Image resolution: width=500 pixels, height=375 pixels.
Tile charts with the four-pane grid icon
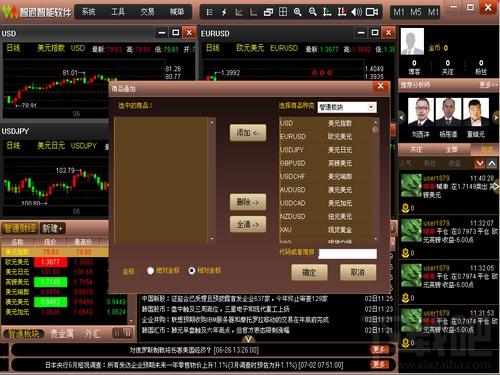(283, 12)
